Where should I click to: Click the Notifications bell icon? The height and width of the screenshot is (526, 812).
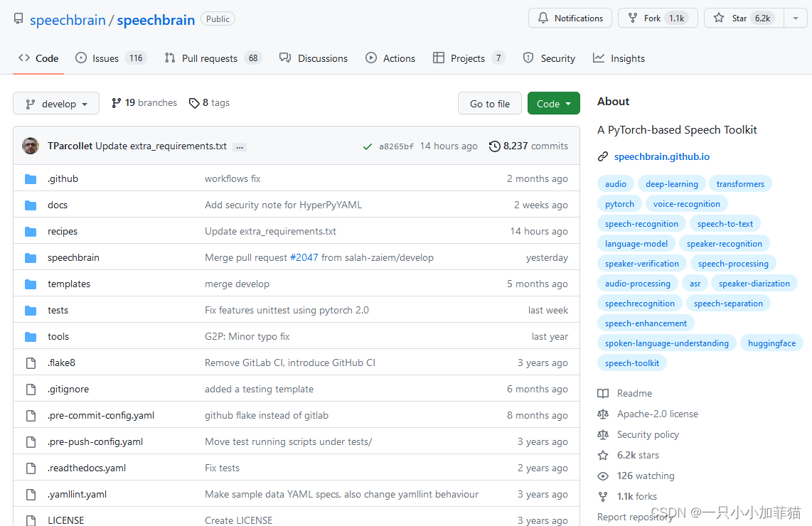(541, 18)
